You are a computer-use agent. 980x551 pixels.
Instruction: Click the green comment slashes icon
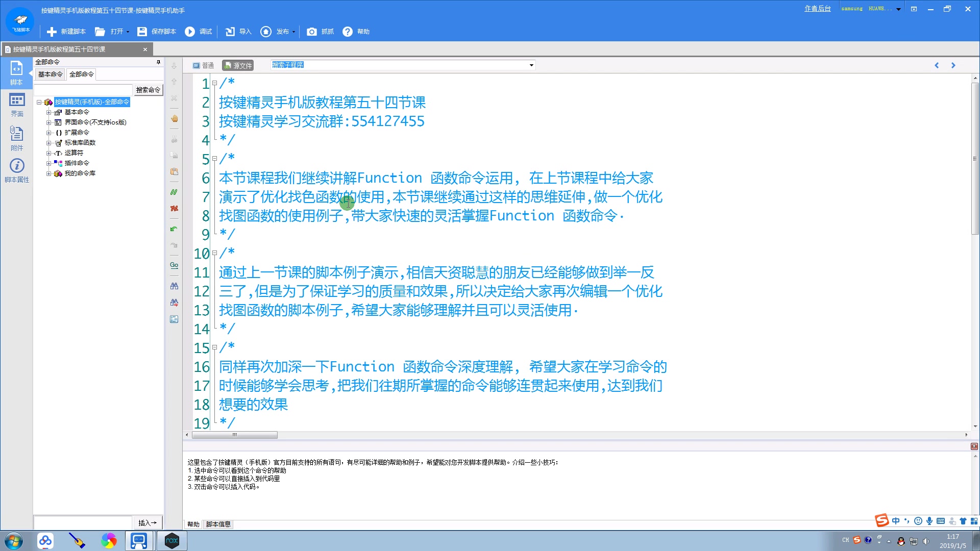tap(174, 192)
